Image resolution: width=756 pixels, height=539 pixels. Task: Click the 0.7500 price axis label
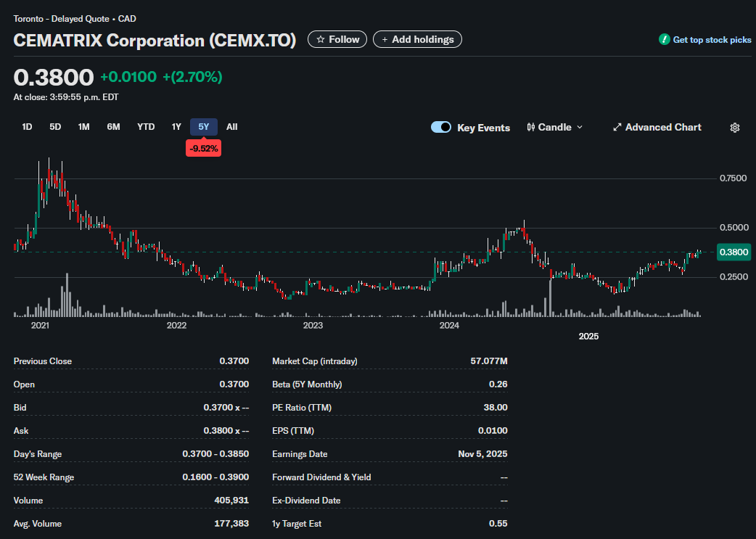click(733, 178)
